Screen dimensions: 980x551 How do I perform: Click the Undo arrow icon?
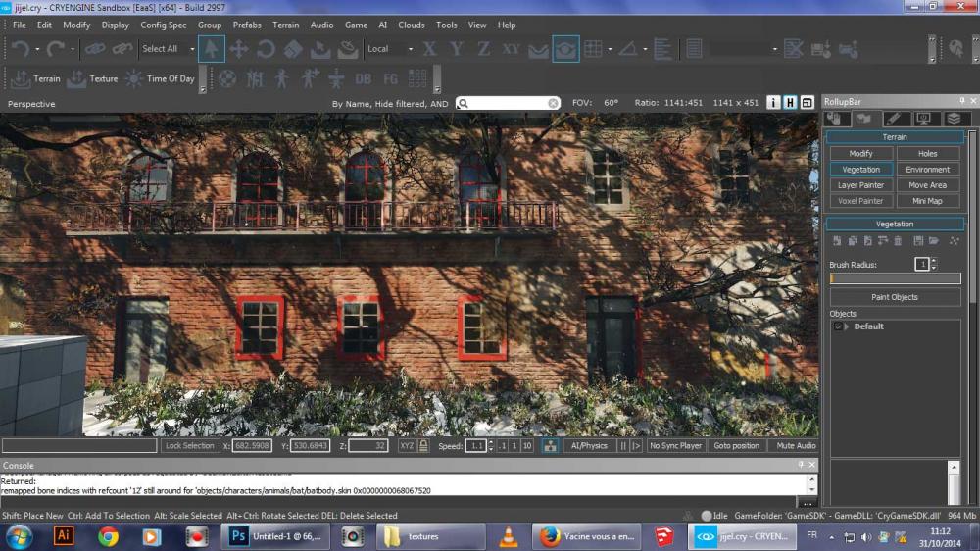click(x=20, y=49)
